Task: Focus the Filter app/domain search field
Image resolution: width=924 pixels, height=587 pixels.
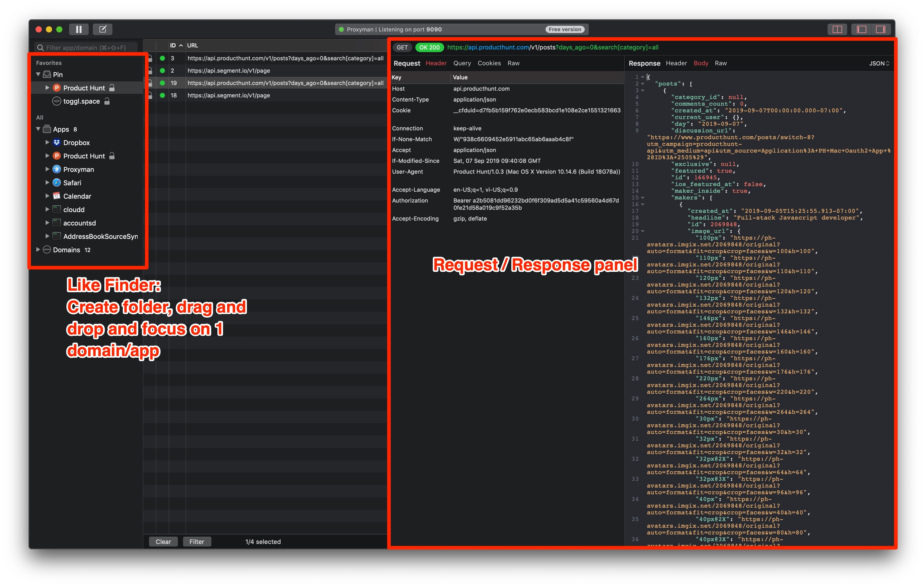Action: click(86, 48)
